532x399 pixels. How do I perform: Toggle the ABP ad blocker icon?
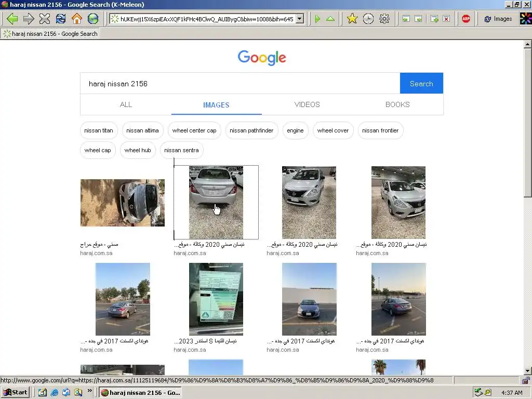pos(466,19)
